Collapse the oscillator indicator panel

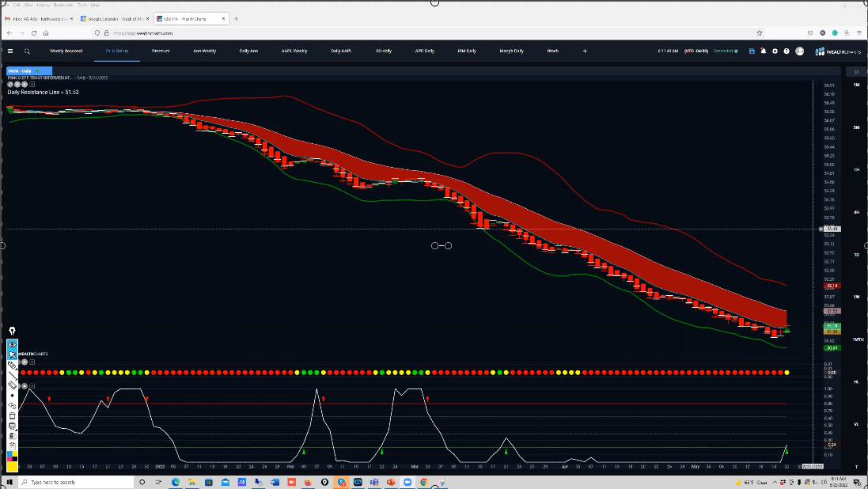coord(25,386)
